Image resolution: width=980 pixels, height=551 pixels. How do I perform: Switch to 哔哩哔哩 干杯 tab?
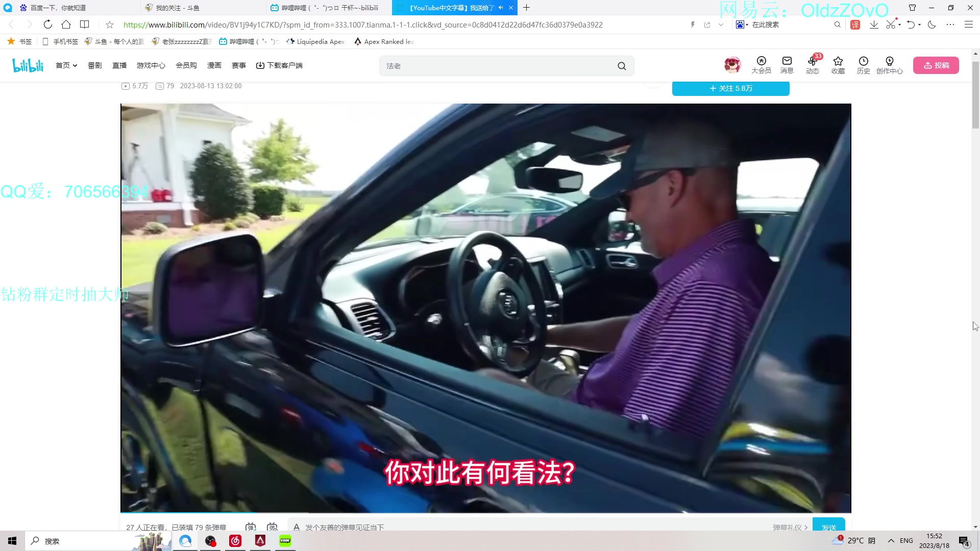(328, 8)
